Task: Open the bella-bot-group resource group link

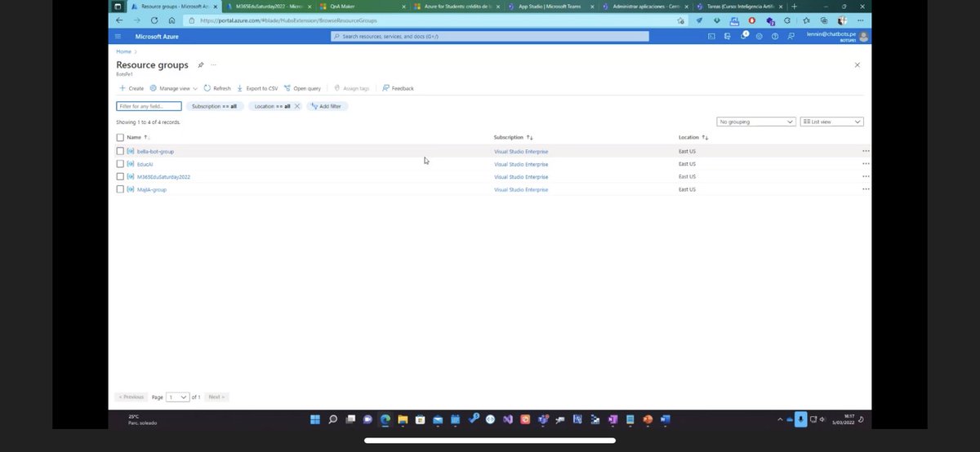Action: [155, 151]
